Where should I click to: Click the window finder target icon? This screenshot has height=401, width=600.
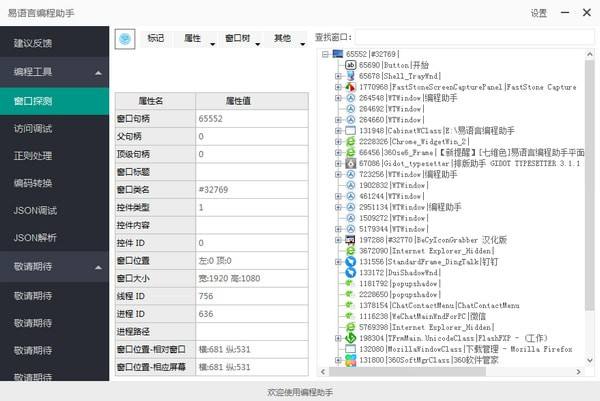pyautogui.click(x=125, y=39)
